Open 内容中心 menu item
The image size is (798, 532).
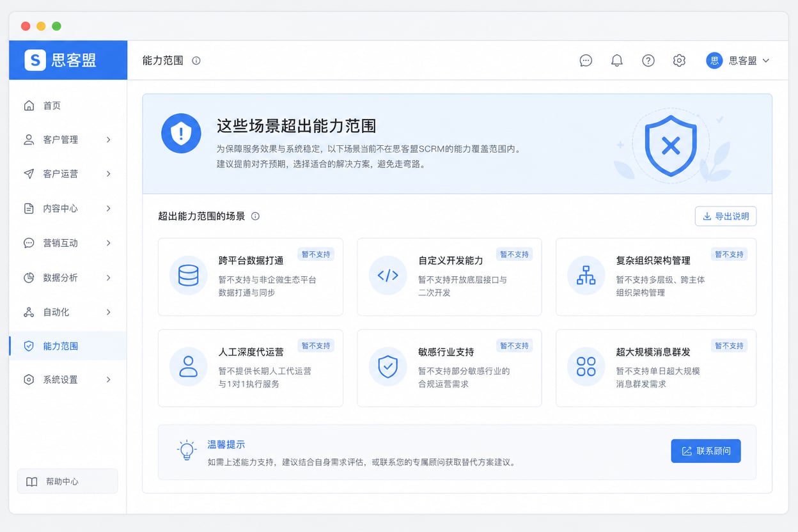coord(68,208)
